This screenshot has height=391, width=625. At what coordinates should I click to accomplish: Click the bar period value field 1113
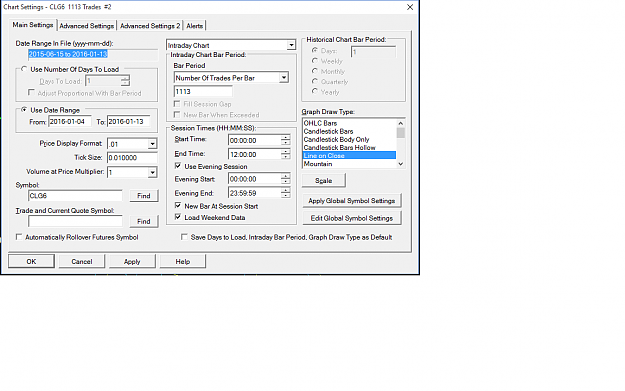203,92
